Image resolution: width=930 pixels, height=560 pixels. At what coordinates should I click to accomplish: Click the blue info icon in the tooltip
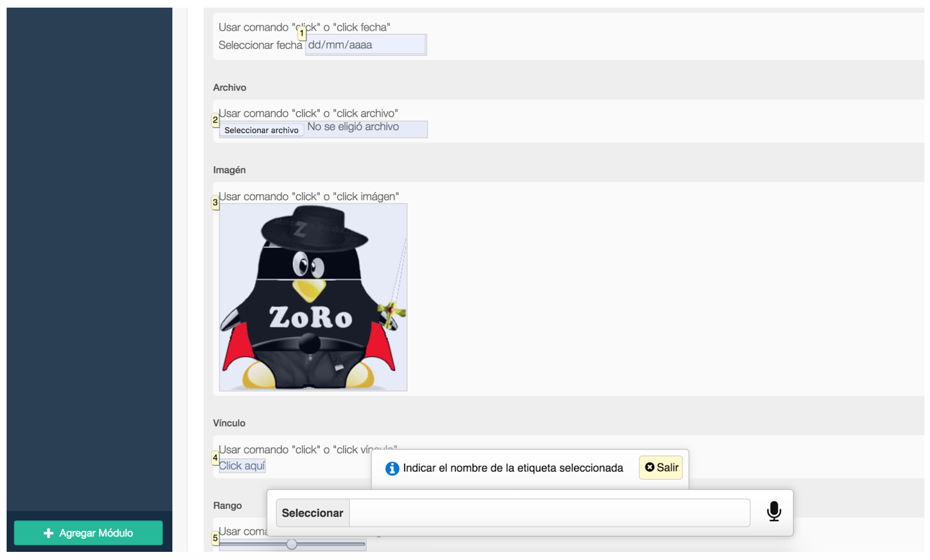[x=392, y=469]
